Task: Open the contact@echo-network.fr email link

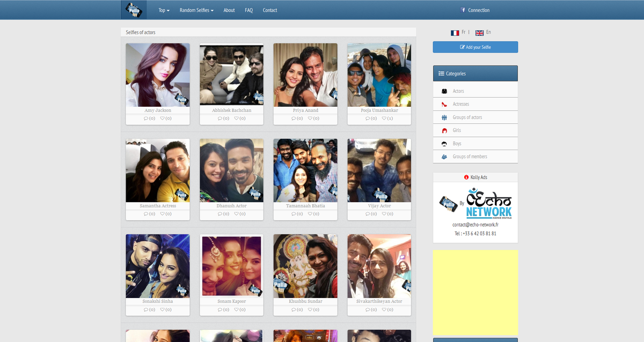Action: [475, 225]
